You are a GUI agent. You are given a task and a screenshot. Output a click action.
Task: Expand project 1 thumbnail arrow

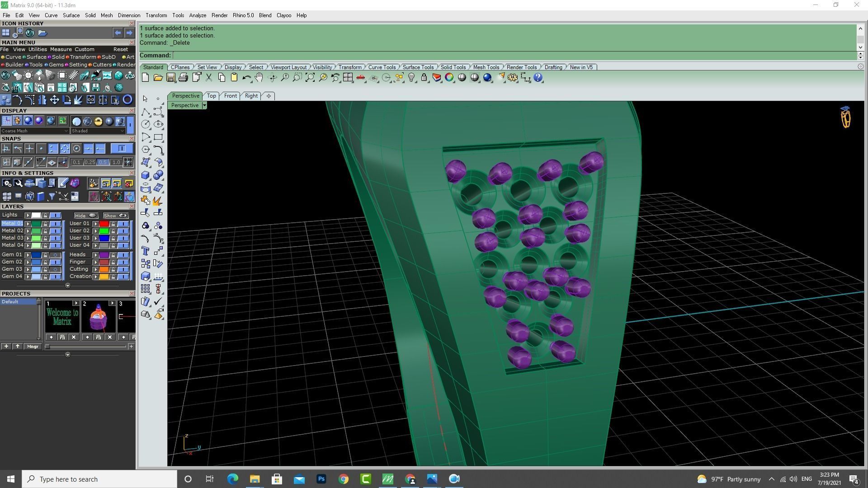coord(76,303)
